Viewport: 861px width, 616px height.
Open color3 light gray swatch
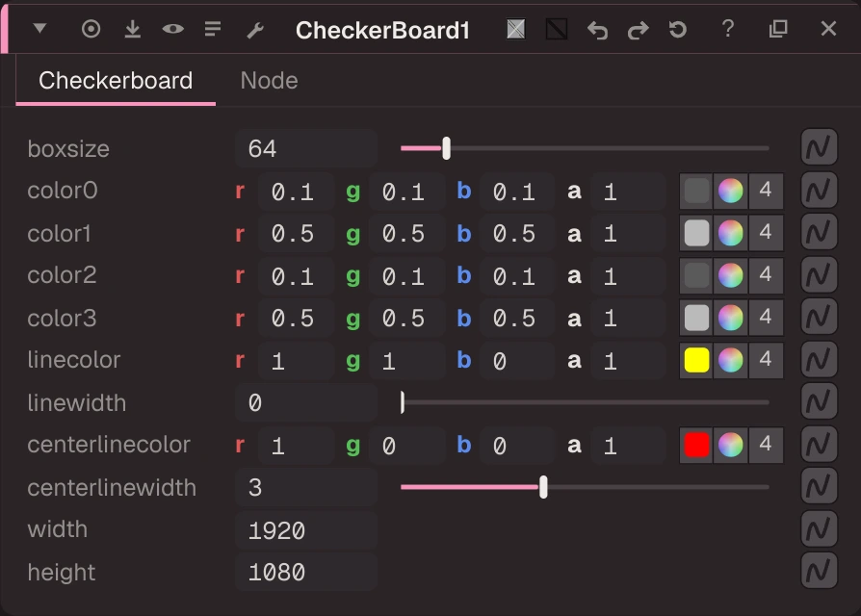pyautogui.click(x=696, y=318)
